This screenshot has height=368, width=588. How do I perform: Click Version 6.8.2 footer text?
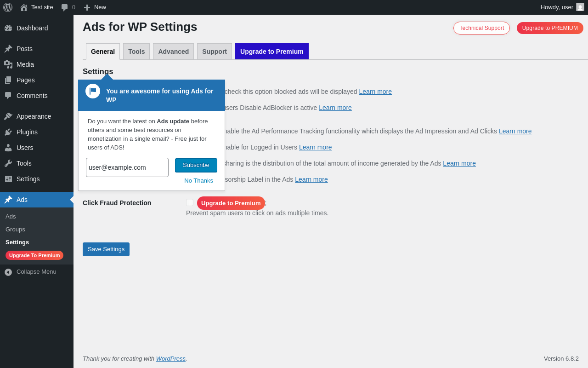click(561, 358)
